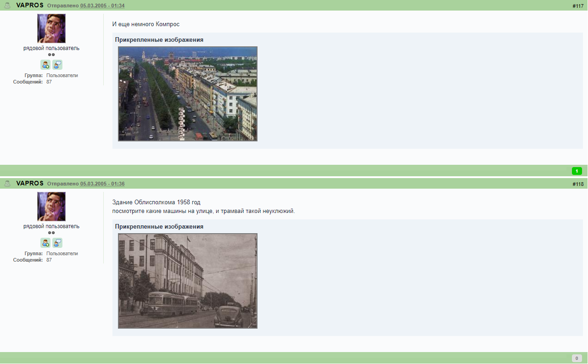Click the green reputation badge showing 1

point(577,171)
